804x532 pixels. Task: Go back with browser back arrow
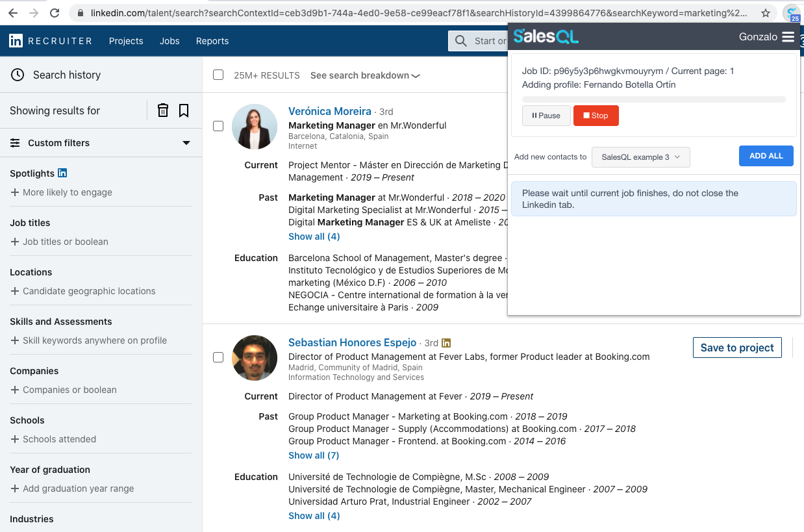(13, 13)
